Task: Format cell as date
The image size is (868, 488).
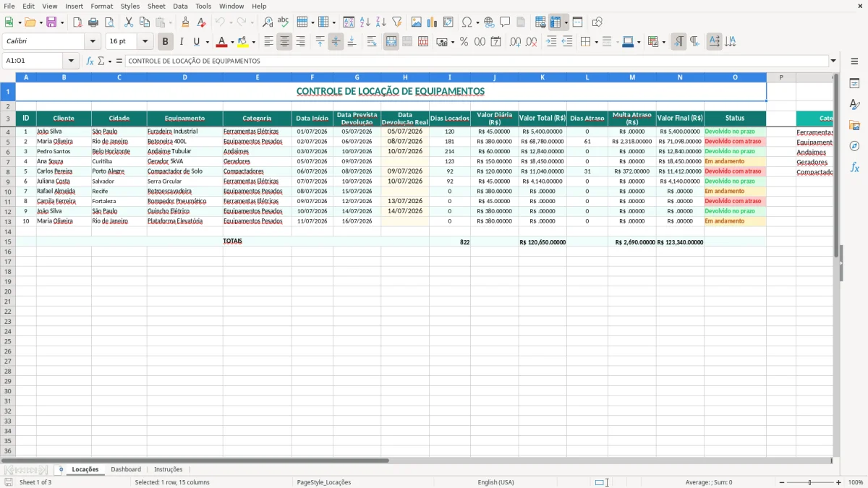Action: coord(496,42)
